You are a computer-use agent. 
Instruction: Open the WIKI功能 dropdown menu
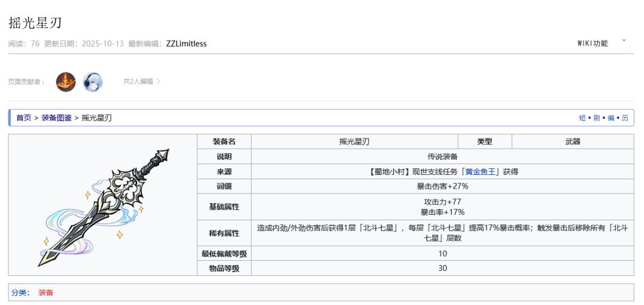click(593, 43)
